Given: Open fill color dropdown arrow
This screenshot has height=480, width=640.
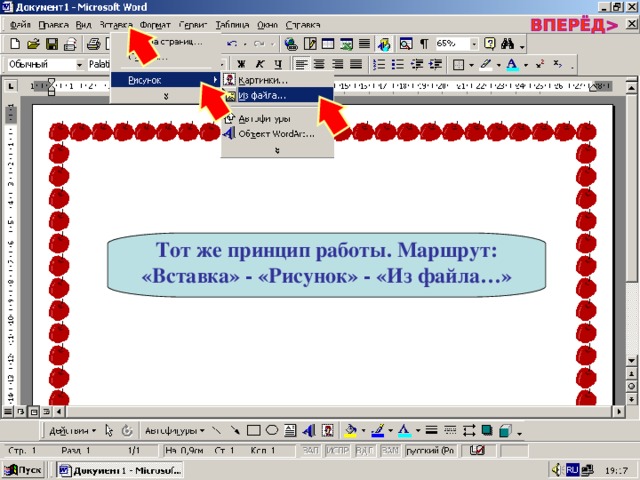Looking at the screenshot, I should coord(363,431).
